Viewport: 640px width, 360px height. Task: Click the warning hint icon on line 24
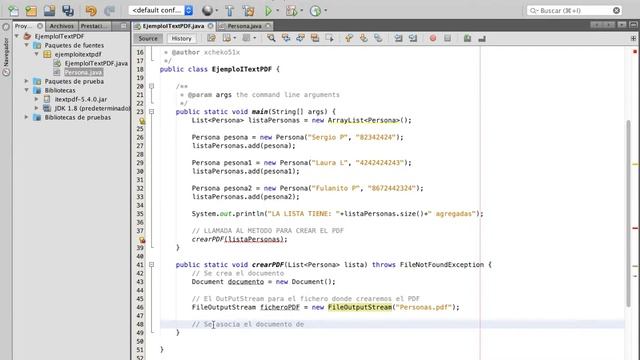142,120
